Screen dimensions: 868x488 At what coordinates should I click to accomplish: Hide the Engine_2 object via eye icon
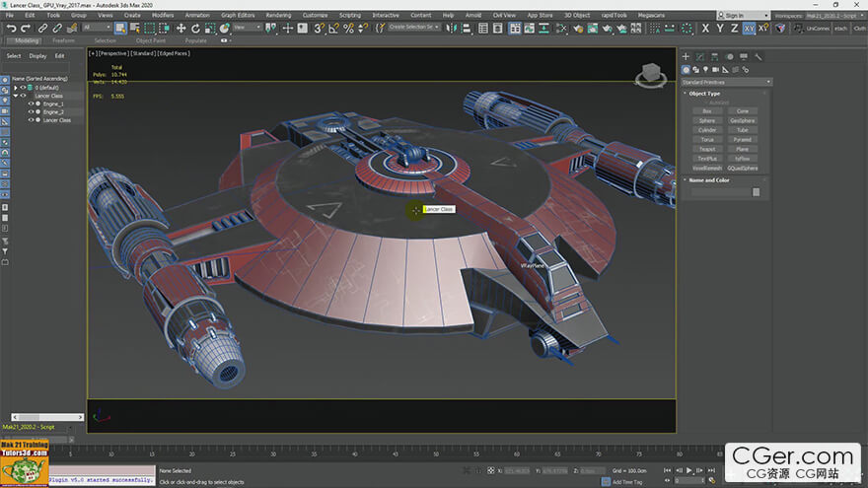[x=31, y=111]
